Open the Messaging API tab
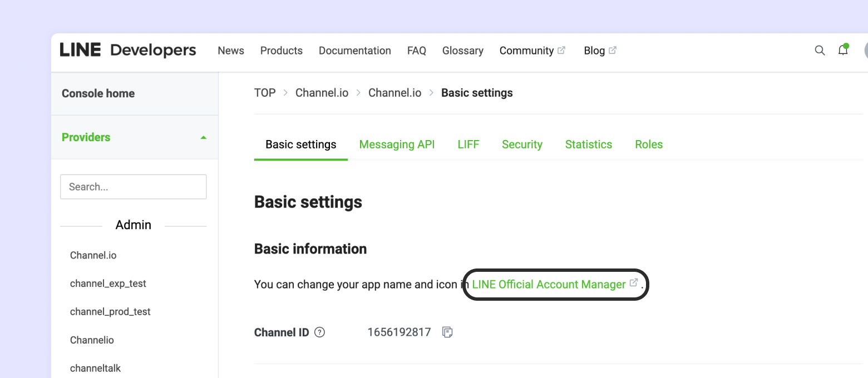 click(397, 145)
